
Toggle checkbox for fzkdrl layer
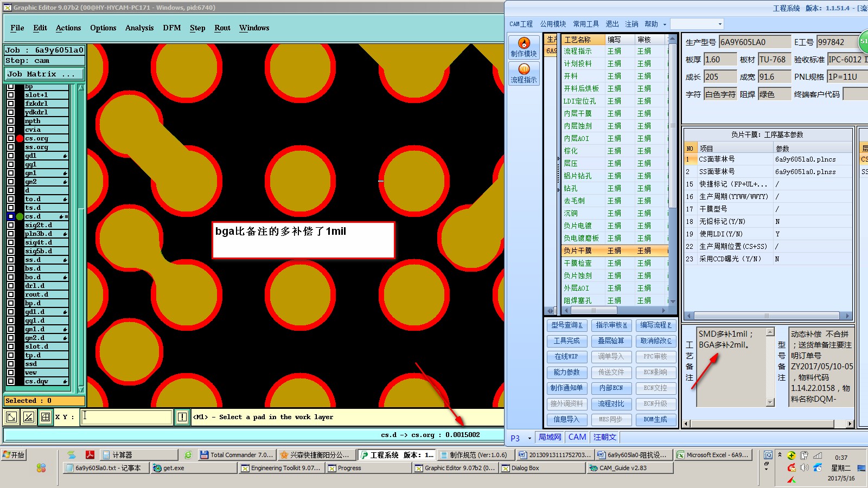[10, 104]
